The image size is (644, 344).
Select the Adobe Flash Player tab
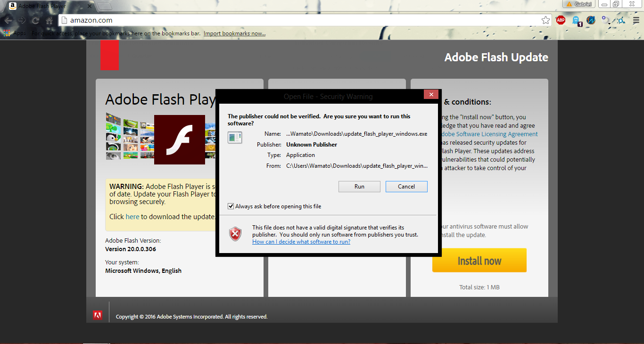click(49, 6)
